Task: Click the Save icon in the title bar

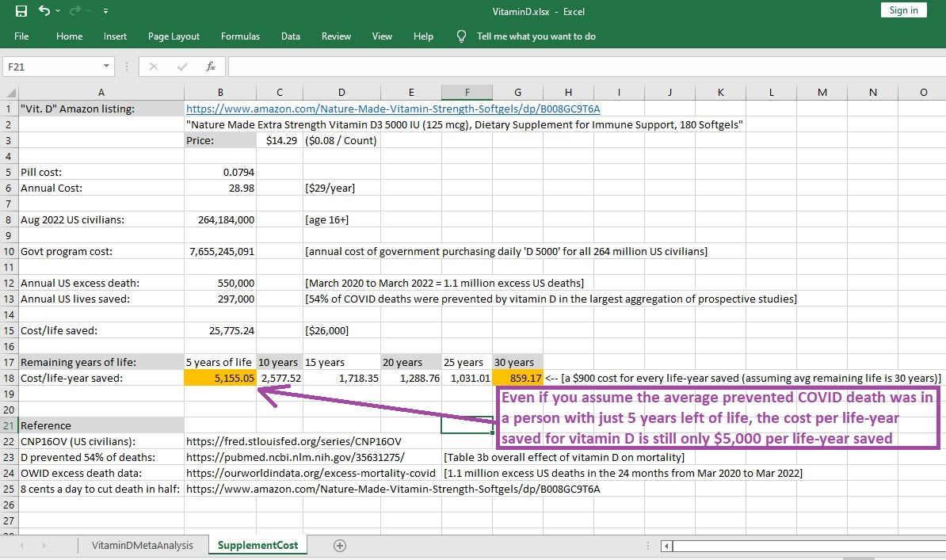Action: (x=21, y=11)
